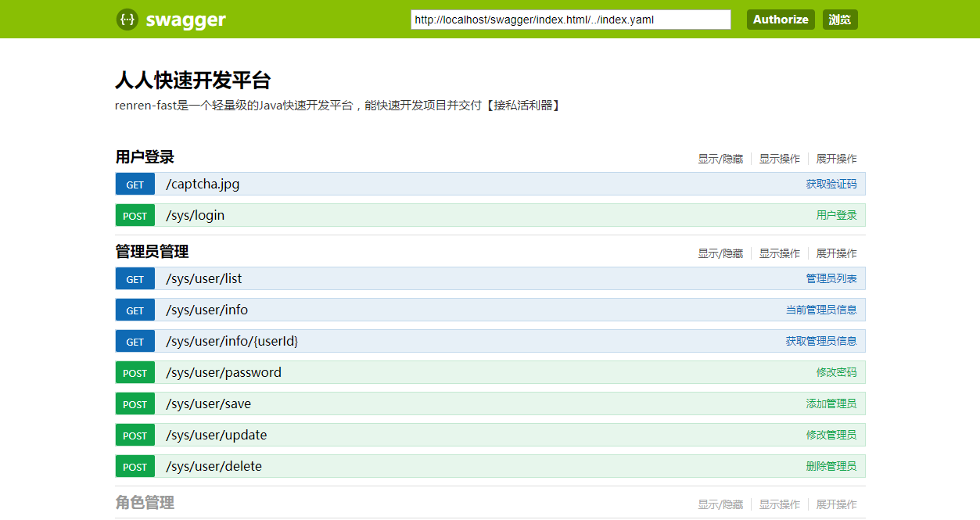Click the 管理员列表 description link
980x520 pixels.
(x=831, y=279)
